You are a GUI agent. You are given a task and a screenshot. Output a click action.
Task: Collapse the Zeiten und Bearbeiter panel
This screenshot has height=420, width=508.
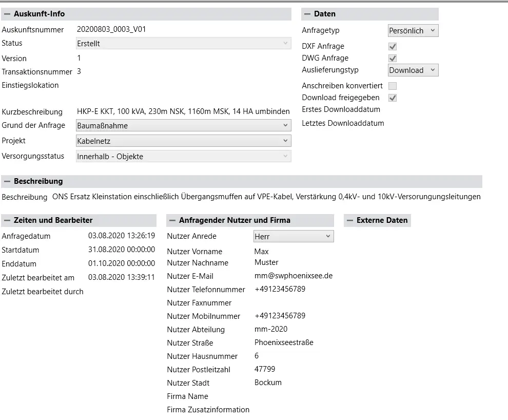6,220
